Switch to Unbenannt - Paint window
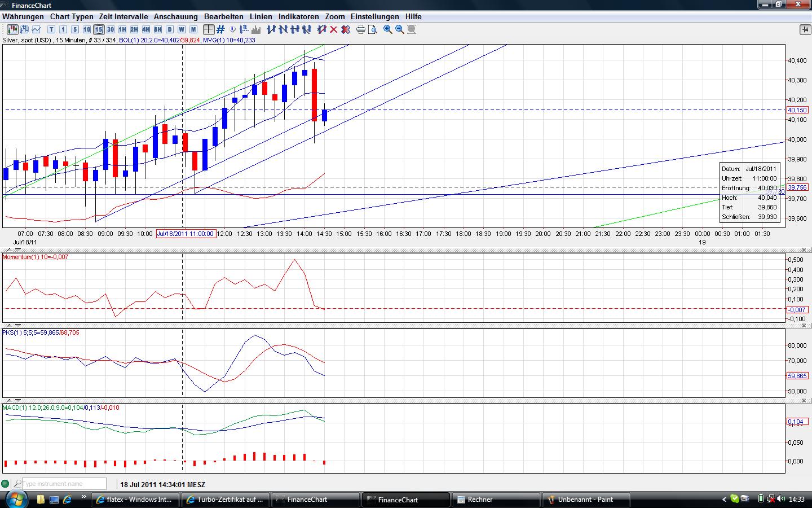The image size is (812, 508). [586, 500]
